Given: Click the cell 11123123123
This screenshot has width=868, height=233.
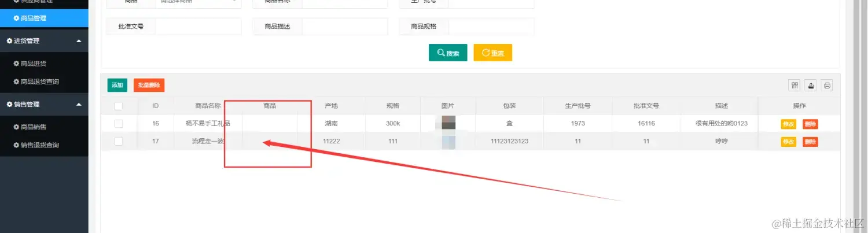Looking at the screenshot, I should click(x=509, y=142).
